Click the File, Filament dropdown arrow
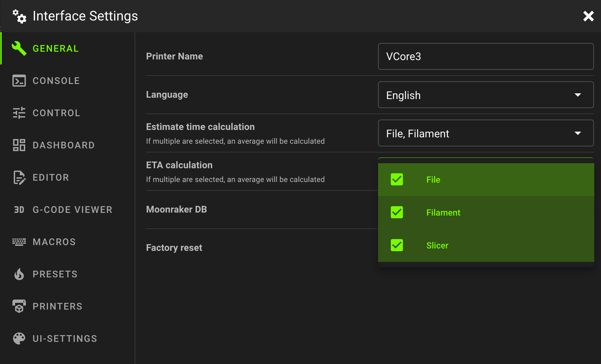The width and height of the screenshot is (601, 364). point(578,133)
